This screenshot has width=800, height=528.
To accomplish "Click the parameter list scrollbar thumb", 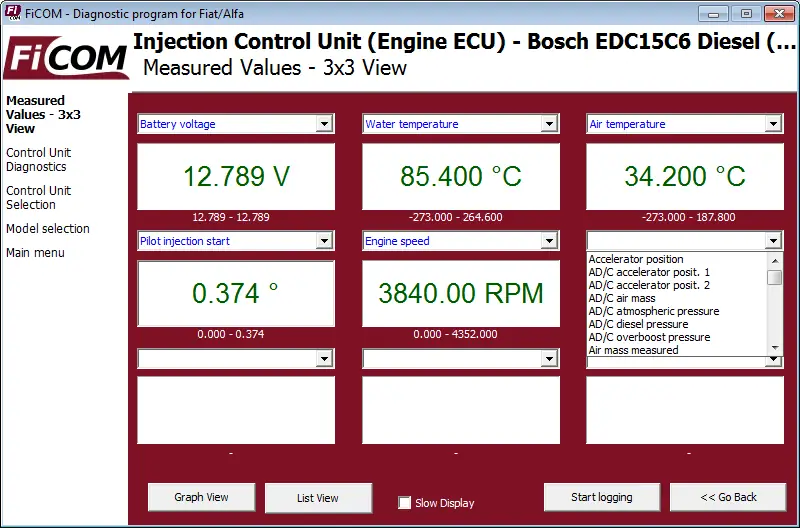I will pyautogui.click(x=775, y=278).
